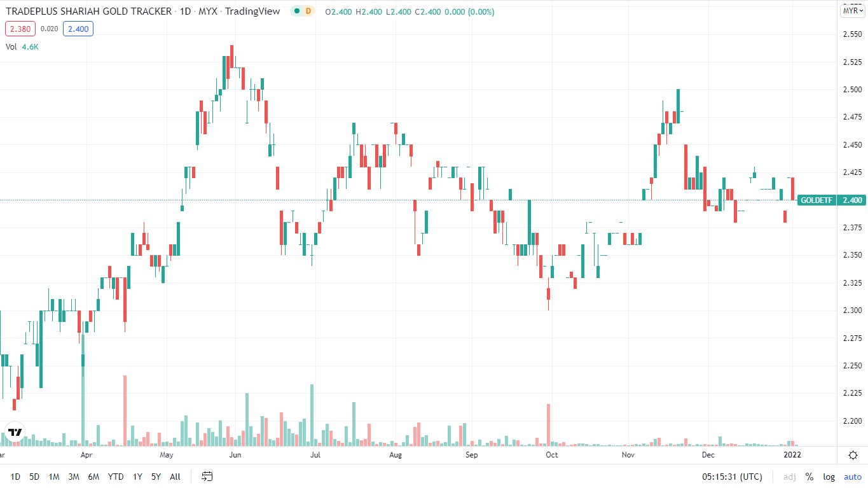Open the MYR currency dropdown
This screenshot has height=488, width=868.
(852, 10)
